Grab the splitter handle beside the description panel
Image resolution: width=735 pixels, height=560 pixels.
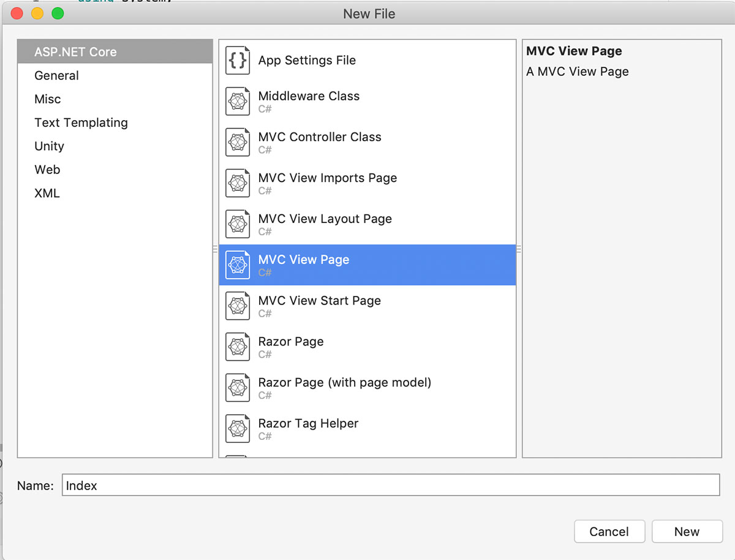(x=519, y=249)
